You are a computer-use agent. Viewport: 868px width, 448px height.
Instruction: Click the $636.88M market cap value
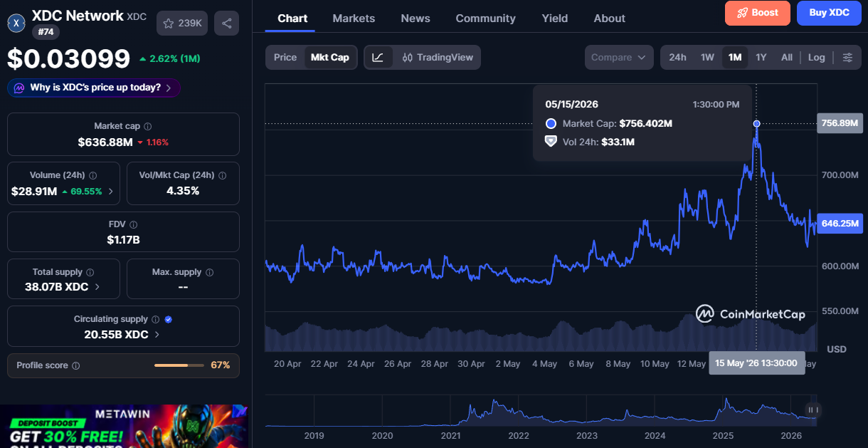coord(105,142)
